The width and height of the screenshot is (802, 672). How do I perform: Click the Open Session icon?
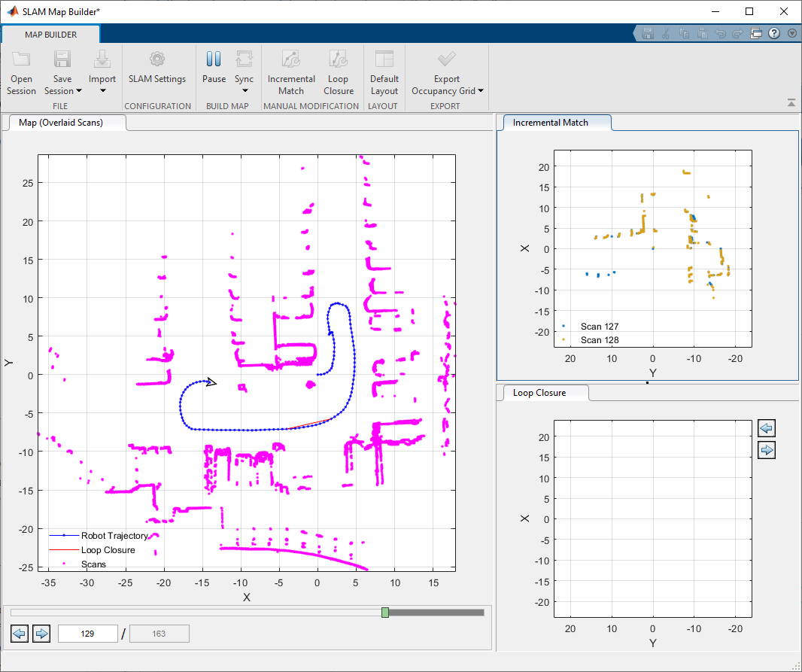click(x=21, y=60)
